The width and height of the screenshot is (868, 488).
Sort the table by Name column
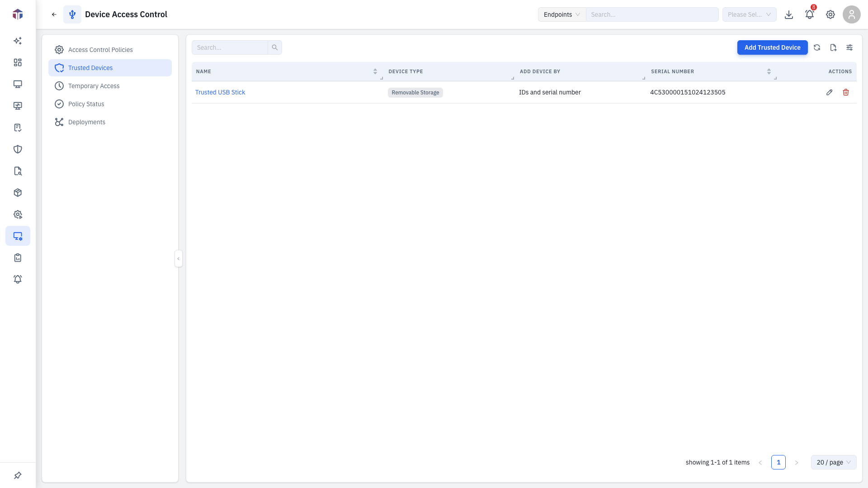(x=375, y=71)
